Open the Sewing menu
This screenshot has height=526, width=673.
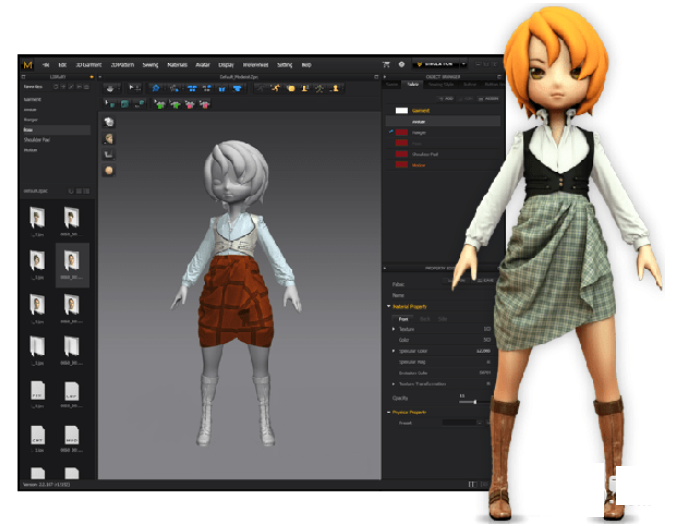click(150, 64)
